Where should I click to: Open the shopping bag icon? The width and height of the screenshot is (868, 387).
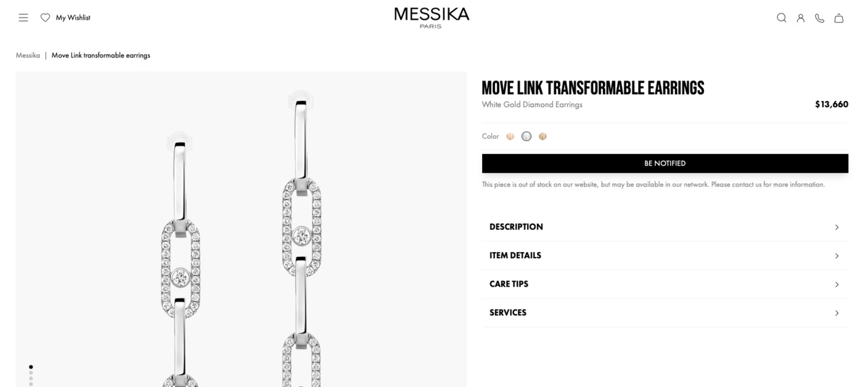[839, 18]
